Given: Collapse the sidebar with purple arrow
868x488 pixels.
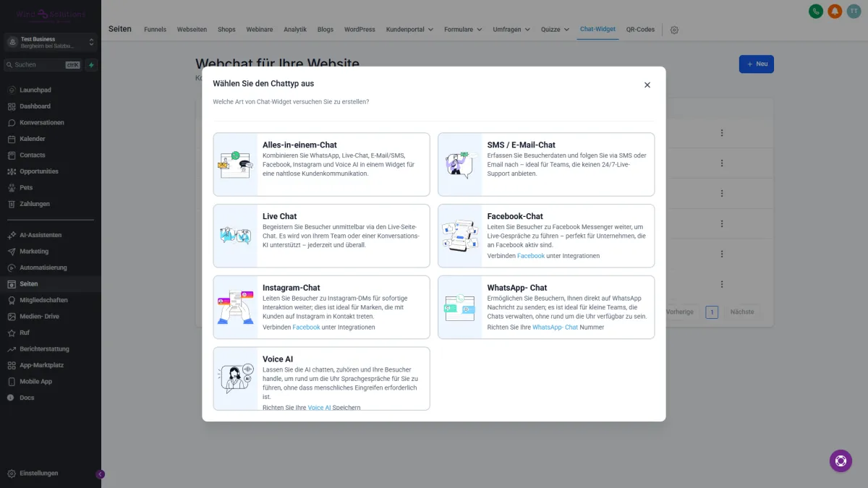Looking at the screenshot, I should (x=101, y=474).
